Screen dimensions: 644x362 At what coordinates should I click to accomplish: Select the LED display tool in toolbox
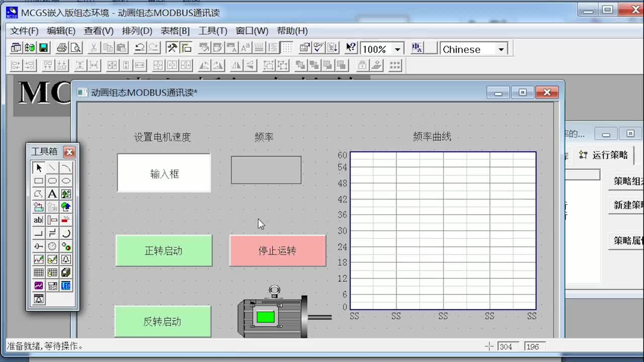[66, 286]
